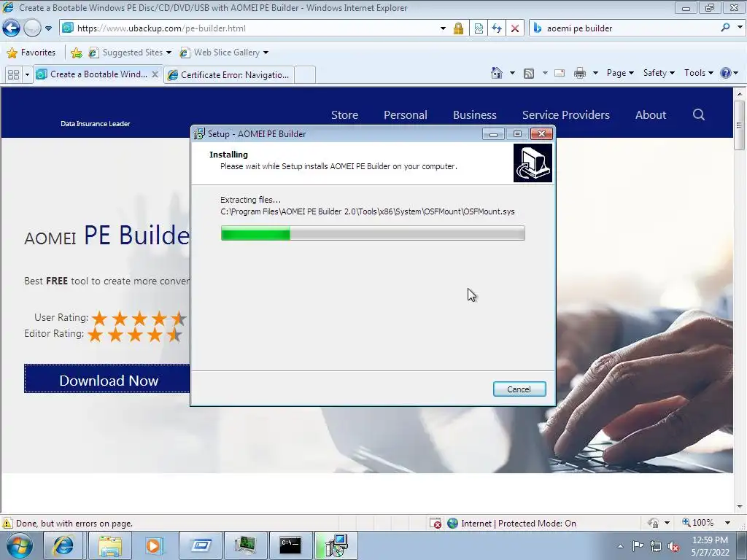Open the Safety menu

659,73
